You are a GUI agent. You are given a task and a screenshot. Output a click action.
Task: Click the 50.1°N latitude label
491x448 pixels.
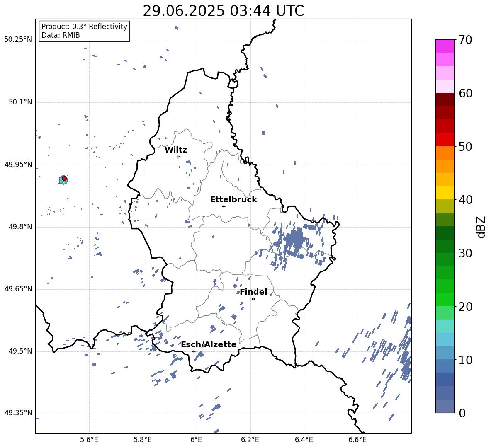pos(20,102)
